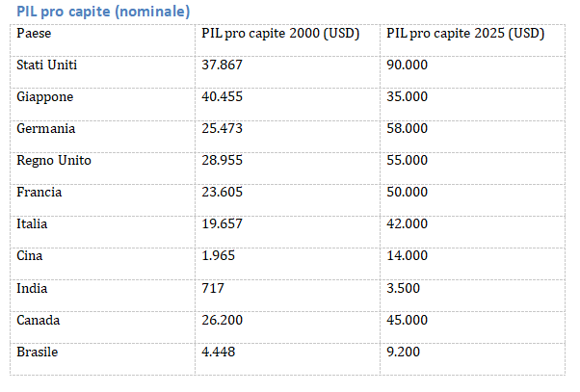Click the "PIL pro capite (nominale)" heading
Screen dimensions: 580x392
(102, 11)
